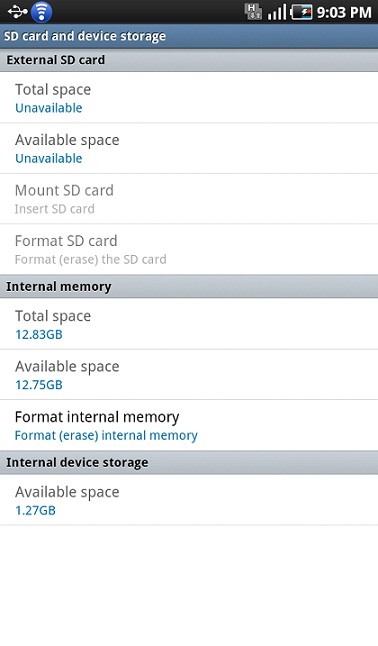Open the 12.83GB Total space entry
This screenshot has height=646, width=378.
pos(189,324)
